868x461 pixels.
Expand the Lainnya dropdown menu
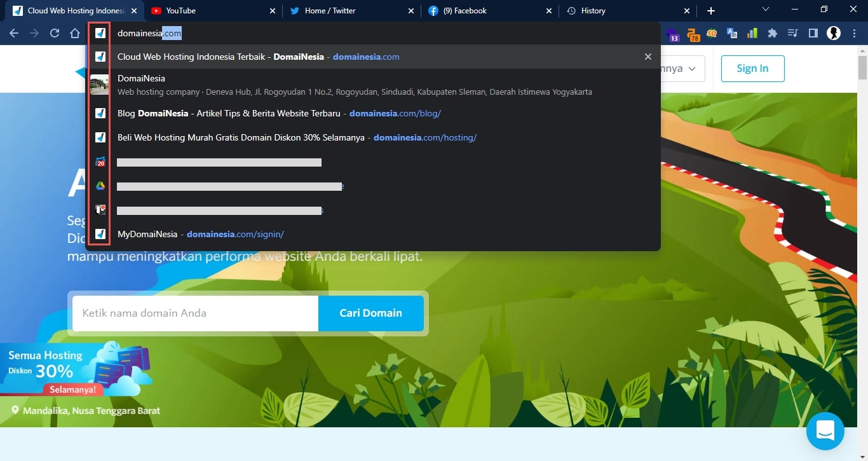[x=682, y=68]
